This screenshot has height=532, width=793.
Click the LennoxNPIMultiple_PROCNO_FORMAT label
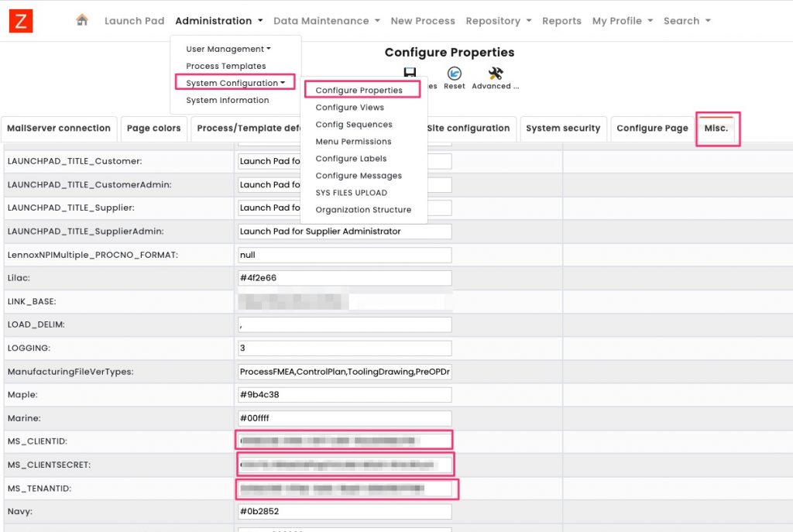click(x=93, y=255)
